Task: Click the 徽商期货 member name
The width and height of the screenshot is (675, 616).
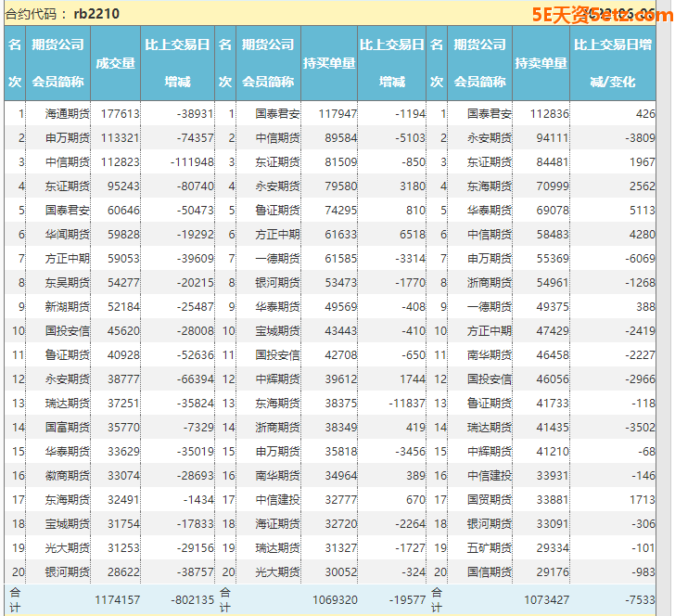Action: pyautogui.click(x=68, y=475)
